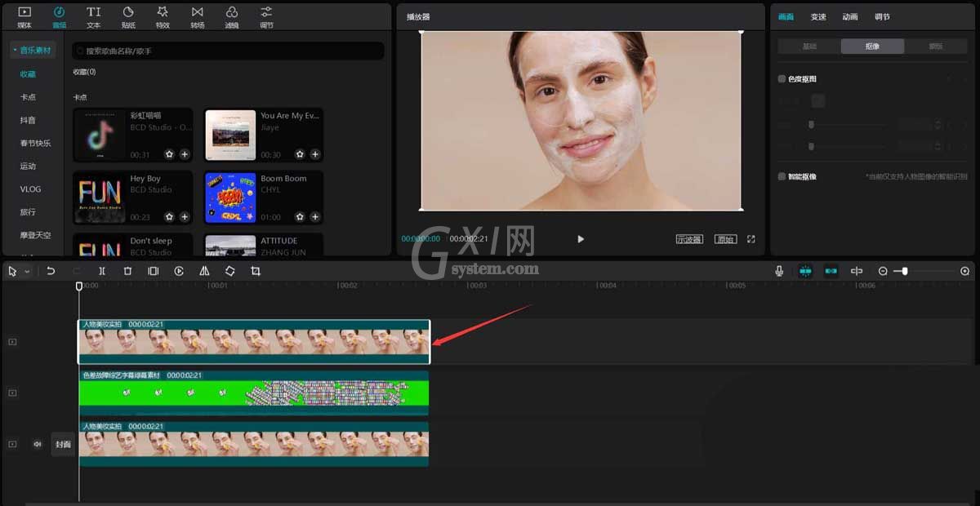Add the 彩虹啪啪 song with plus

[x=185, y=154]
